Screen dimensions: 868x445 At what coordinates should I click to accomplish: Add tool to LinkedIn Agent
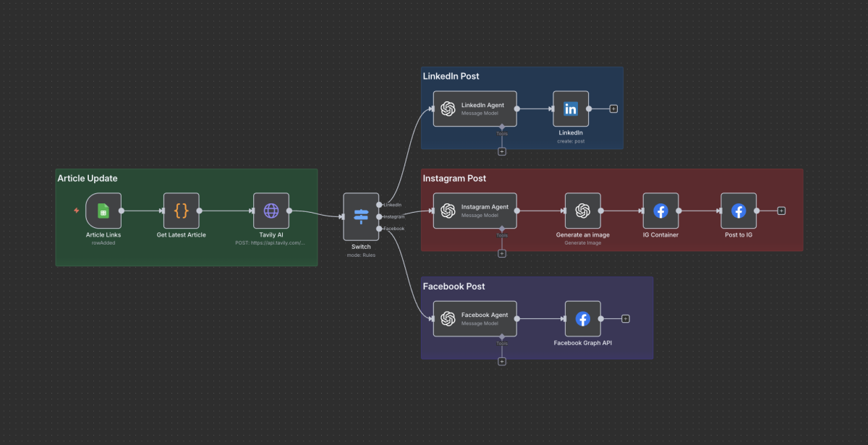502,151
